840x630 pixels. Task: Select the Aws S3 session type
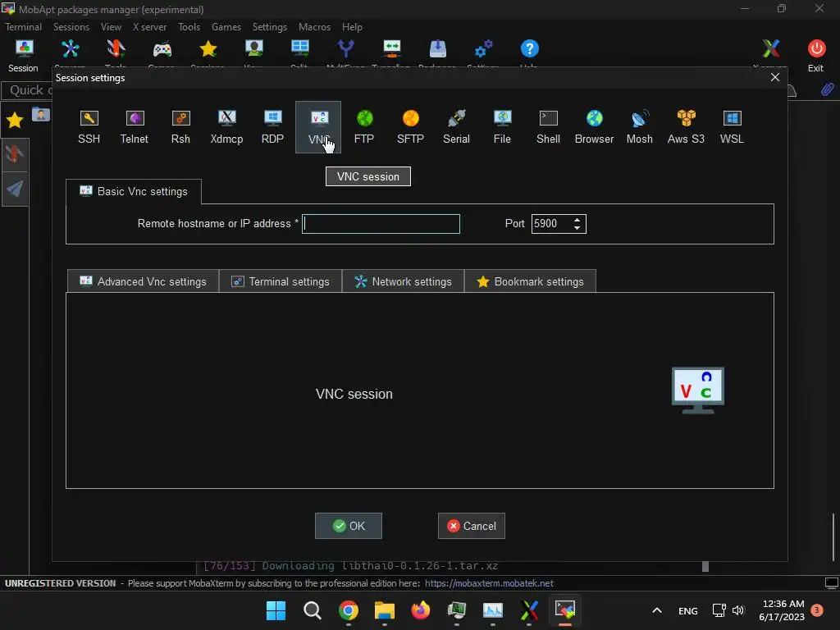(686, 127)
